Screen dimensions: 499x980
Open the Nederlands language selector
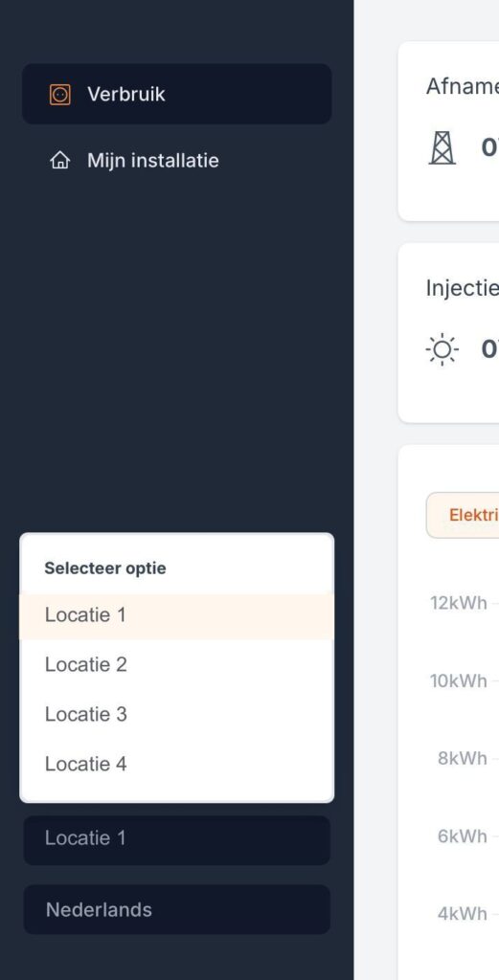(177, 909)
